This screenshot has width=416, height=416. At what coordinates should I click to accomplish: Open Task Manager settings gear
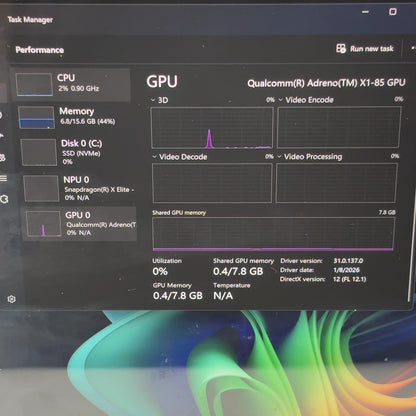click(x=12, y=299)
